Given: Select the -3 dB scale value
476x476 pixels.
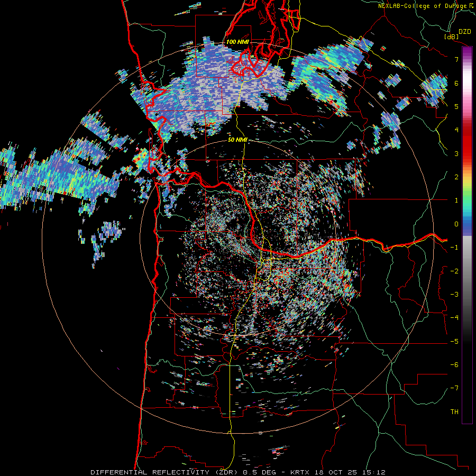Looking at the screenshot, I should click(x=454, y=294).
